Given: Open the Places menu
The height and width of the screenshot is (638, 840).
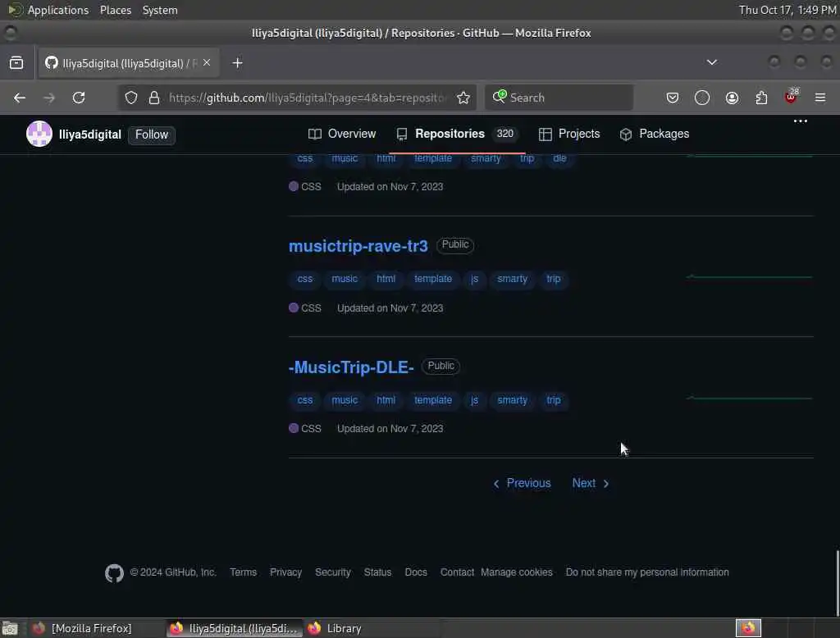Looking at the screenshot, I should [116, 10].
